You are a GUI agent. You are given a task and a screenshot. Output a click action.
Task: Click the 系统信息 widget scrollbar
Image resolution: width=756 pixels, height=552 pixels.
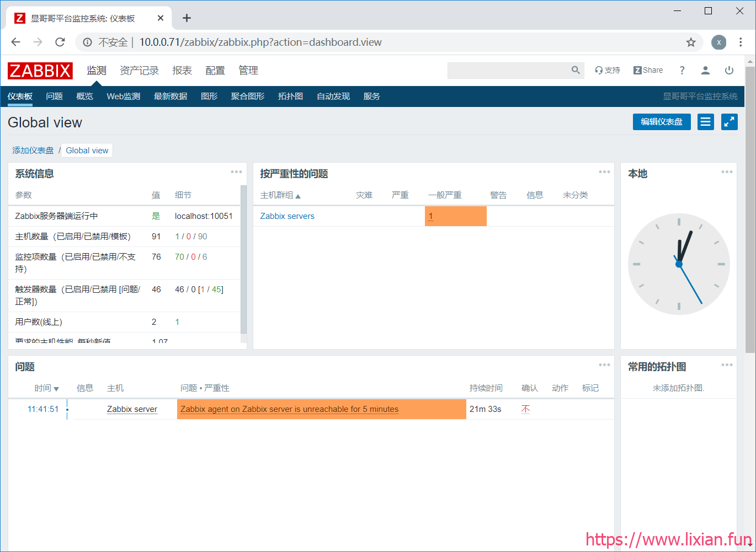tap(244, 259)
